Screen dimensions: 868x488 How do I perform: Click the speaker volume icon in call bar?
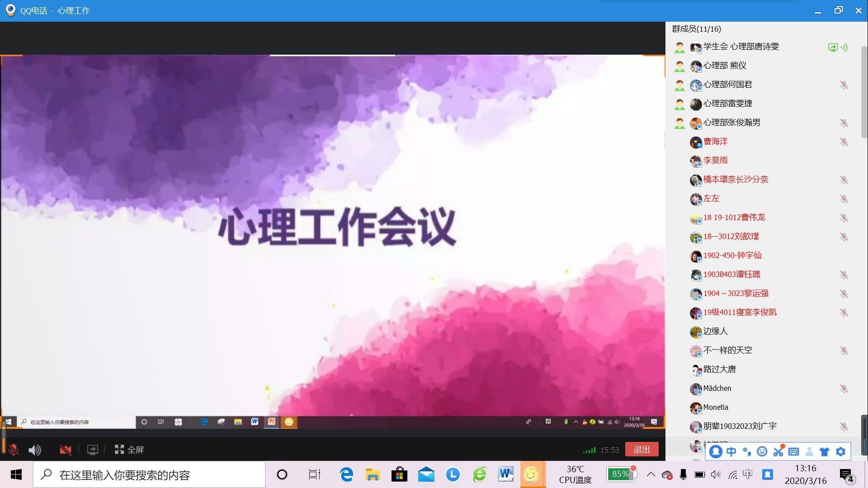tap(34, 450)
